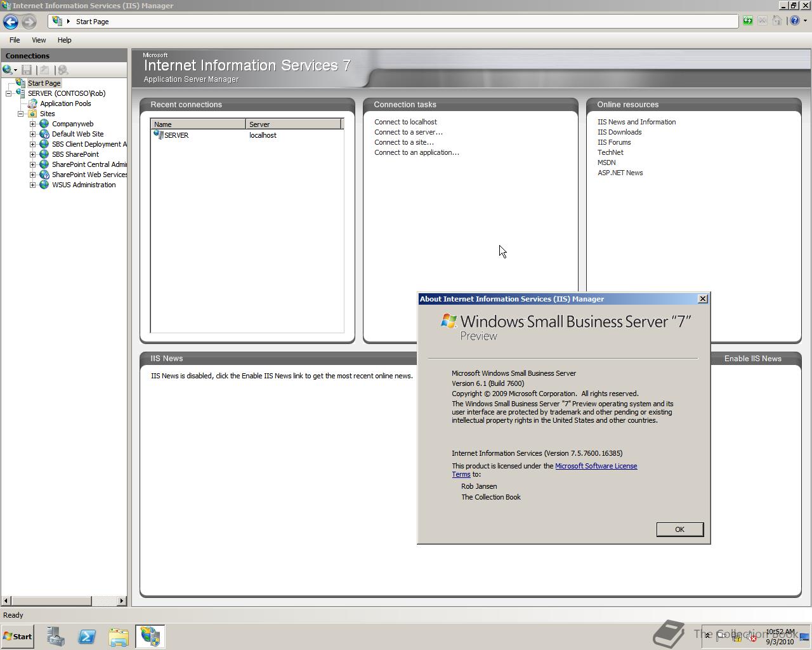
Task: Select WSUS Administration site
Action: coord(84,185)
